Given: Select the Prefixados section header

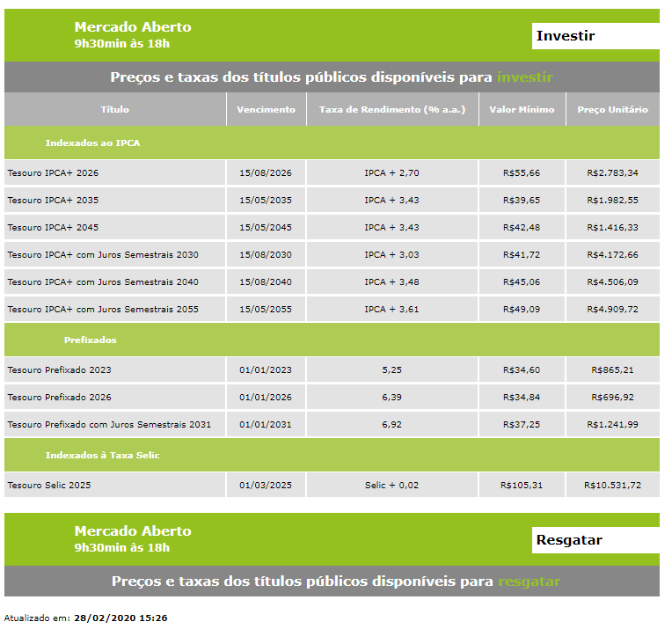Looking at the screenshot, I should point(90,340).
